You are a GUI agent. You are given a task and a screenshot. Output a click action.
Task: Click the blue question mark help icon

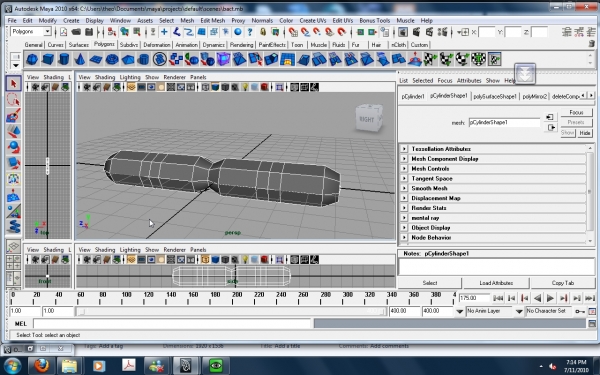pos(250,32)
